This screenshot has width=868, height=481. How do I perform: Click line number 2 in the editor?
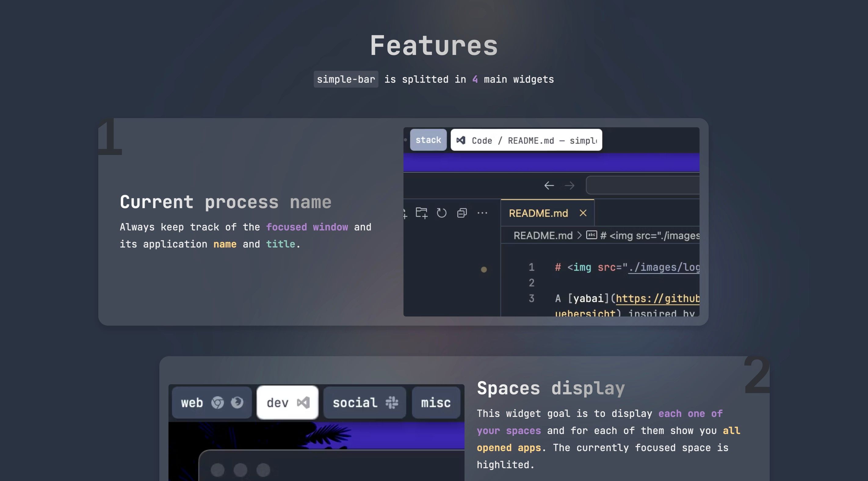531,283
